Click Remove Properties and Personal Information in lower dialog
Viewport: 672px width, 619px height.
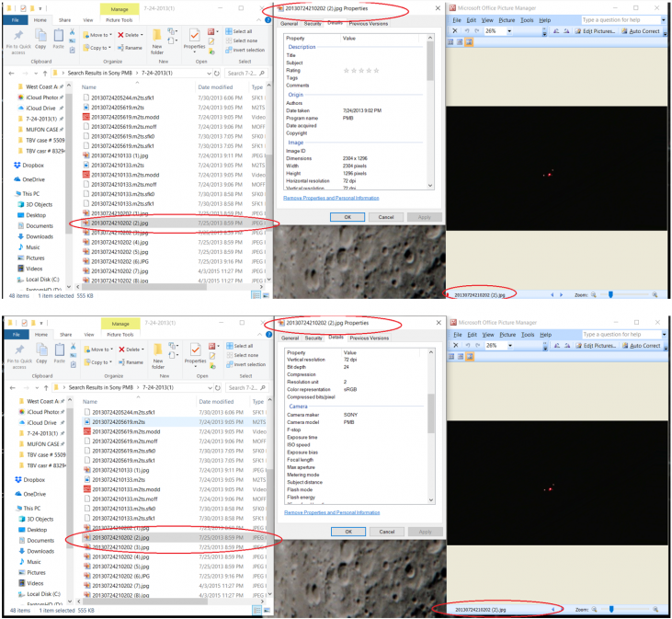tap(332, 512)
